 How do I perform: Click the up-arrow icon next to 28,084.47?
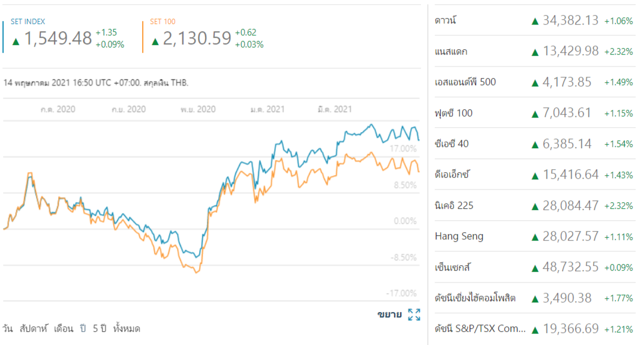point(535,206)
